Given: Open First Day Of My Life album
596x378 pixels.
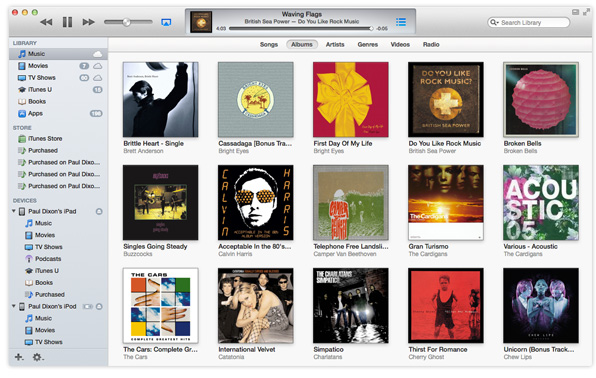Looking at the screenshot, I should click(350, 99).
